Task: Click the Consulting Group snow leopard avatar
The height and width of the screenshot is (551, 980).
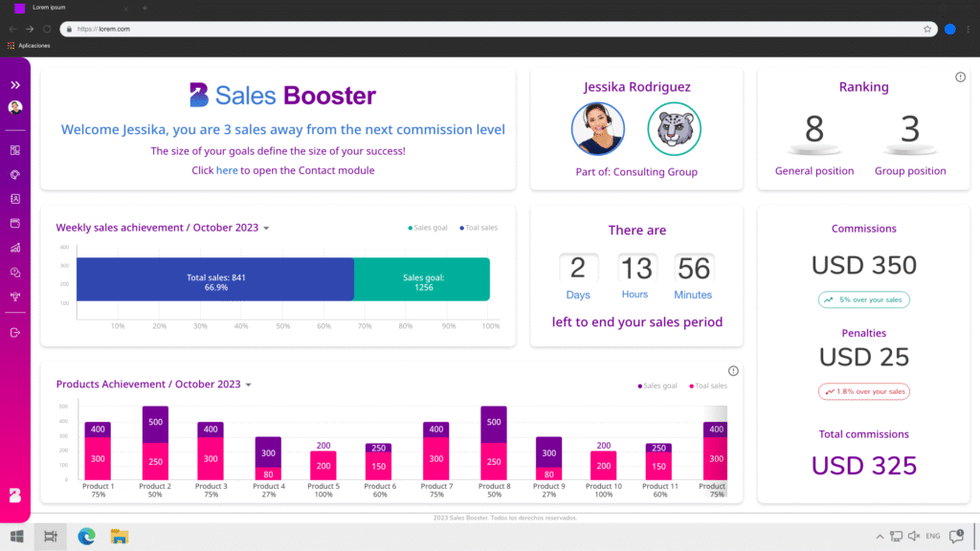Action: click(674, 129)
